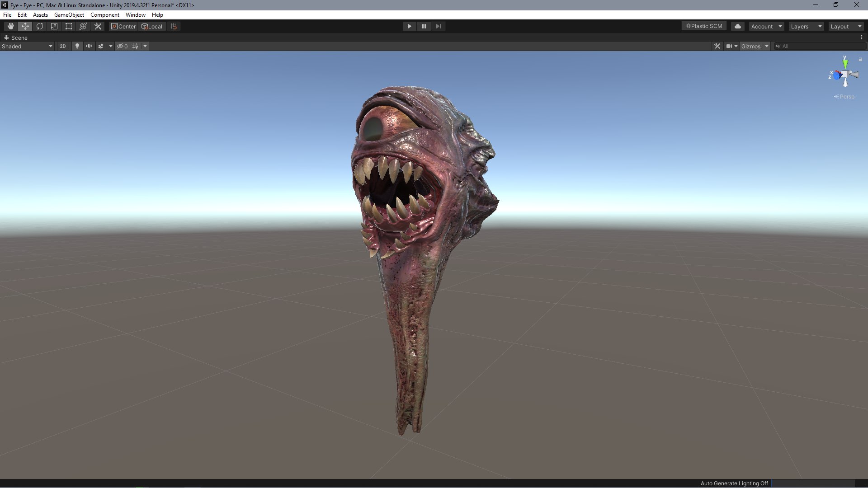
Task: Click the Play button to run scene
Action: point(410,26)
